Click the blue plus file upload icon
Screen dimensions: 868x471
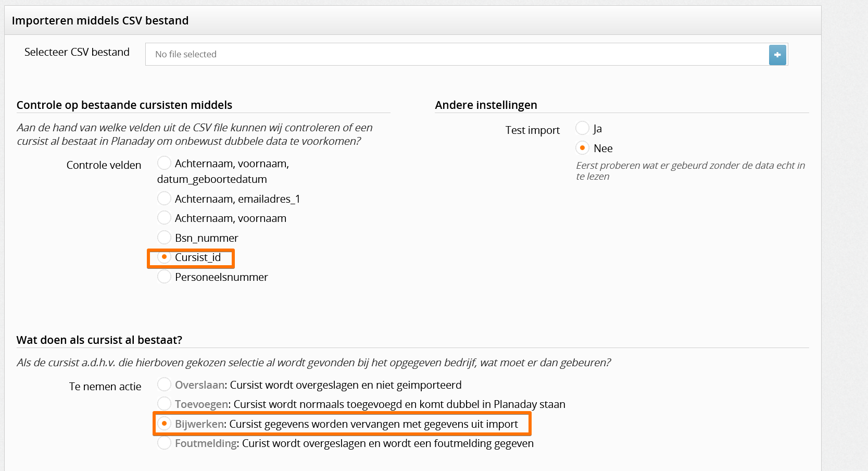coord(777,55)
